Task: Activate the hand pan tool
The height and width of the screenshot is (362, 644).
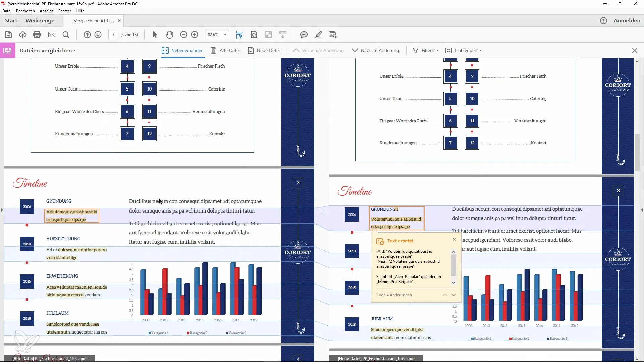Action: click(169, 35)
